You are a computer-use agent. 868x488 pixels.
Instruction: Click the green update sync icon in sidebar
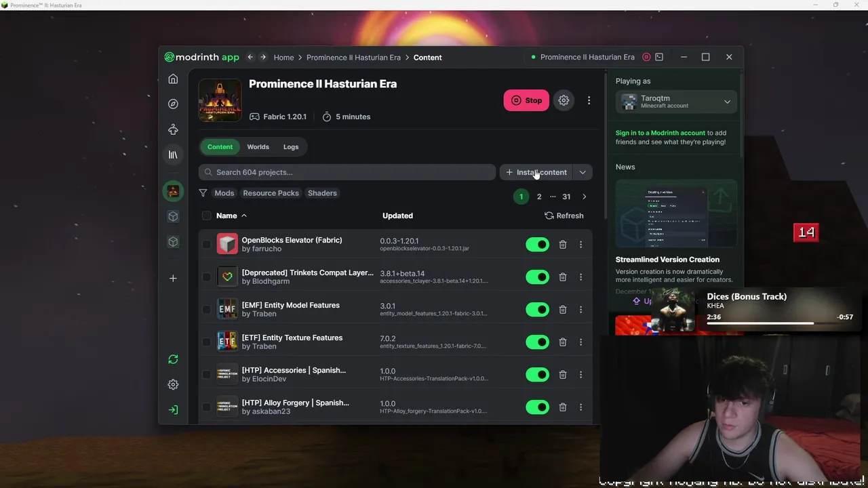tap(173, 359)
